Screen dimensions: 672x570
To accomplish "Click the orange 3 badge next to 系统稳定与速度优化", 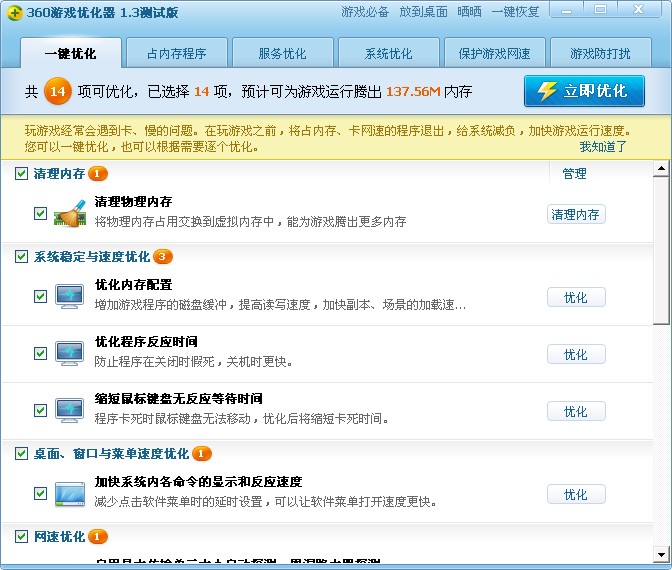I will click(x=163, y=257).
